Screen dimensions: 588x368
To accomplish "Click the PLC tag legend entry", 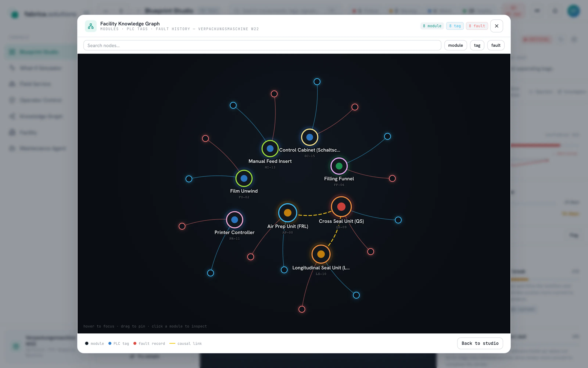I will 119,343.
